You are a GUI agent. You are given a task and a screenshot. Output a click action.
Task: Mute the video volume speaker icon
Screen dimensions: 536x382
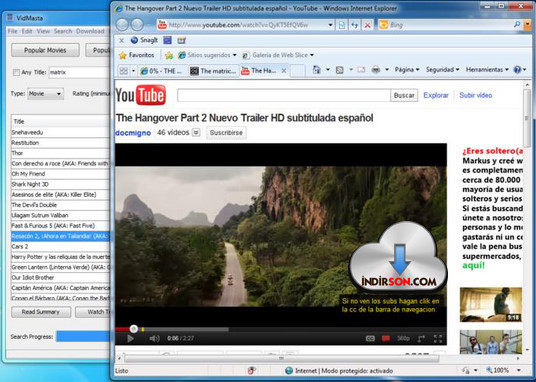pyautogui.click(x=154, y=339)
